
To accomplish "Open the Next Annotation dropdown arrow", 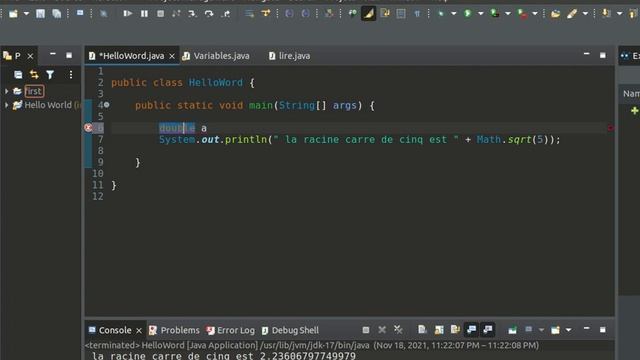I will [x=619, y=14].
